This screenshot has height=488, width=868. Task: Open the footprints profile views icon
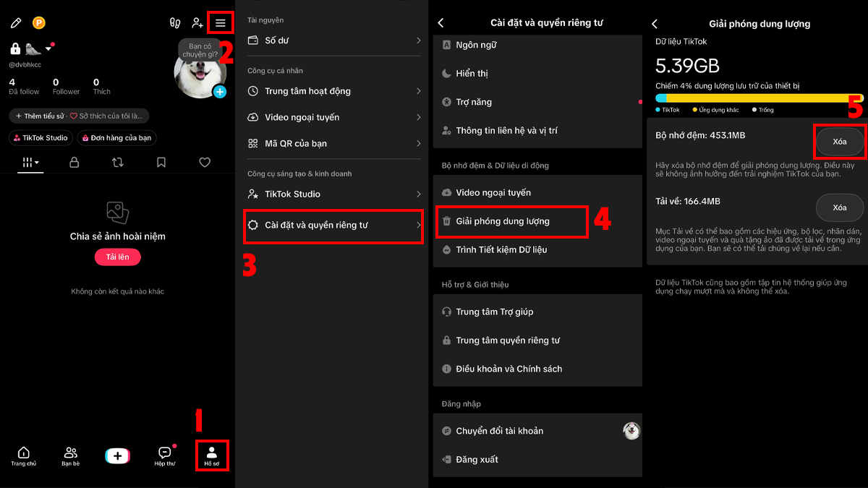pyautogui.click(x=175, y=23)
